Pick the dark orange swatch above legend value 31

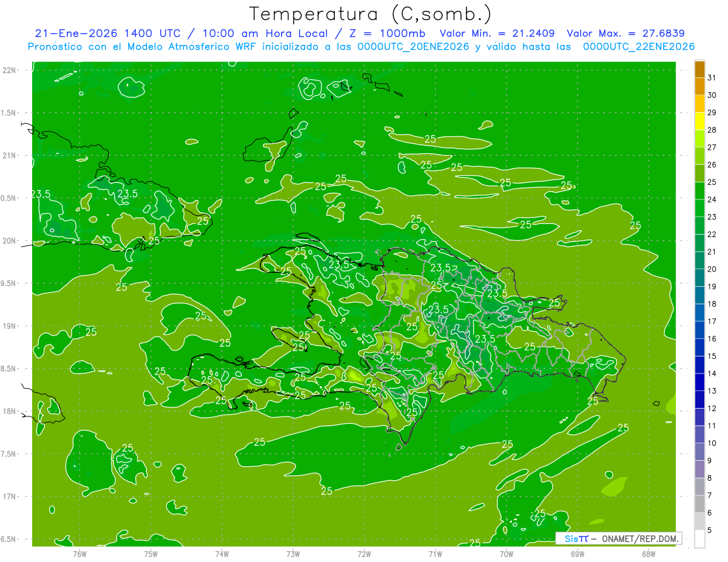pos(699,69)
